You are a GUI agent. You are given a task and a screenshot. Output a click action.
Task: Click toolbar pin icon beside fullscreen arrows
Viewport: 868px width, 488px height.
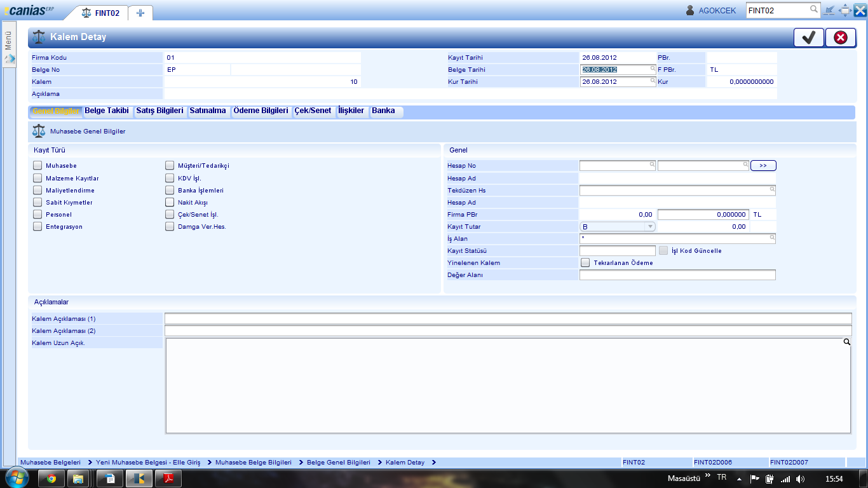coord(829,10)
